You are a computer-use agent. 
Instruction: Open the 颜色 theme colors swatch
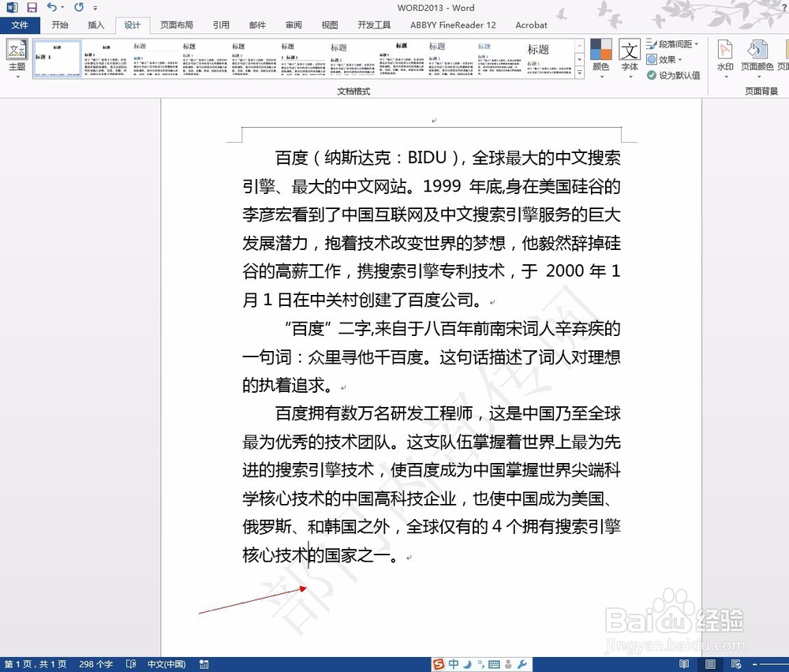[x=600, y=49]
